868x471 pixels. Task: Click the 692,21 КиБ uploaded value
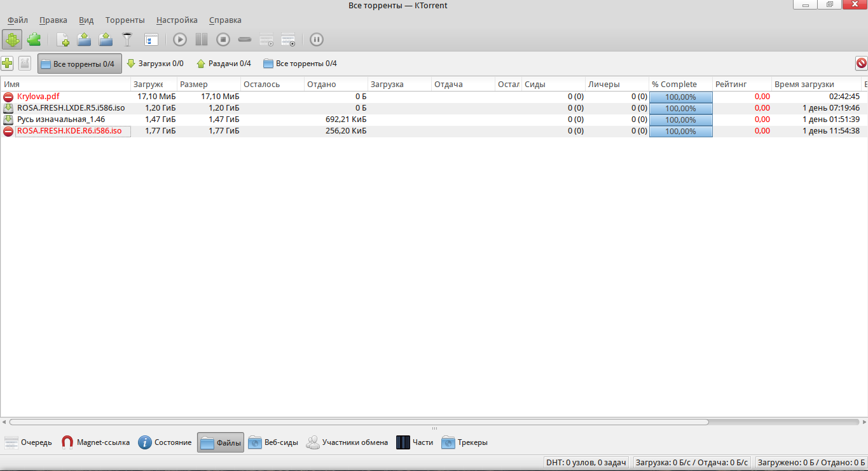click(x=346, y=120)
